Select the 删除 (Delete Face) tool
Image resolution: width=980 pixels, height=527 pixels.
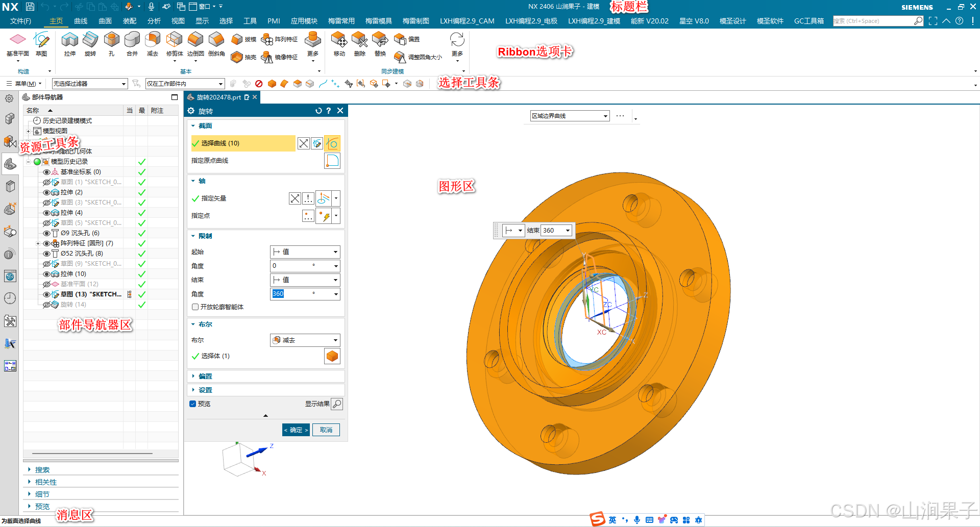pyautogui.click(x=360, y=44)
